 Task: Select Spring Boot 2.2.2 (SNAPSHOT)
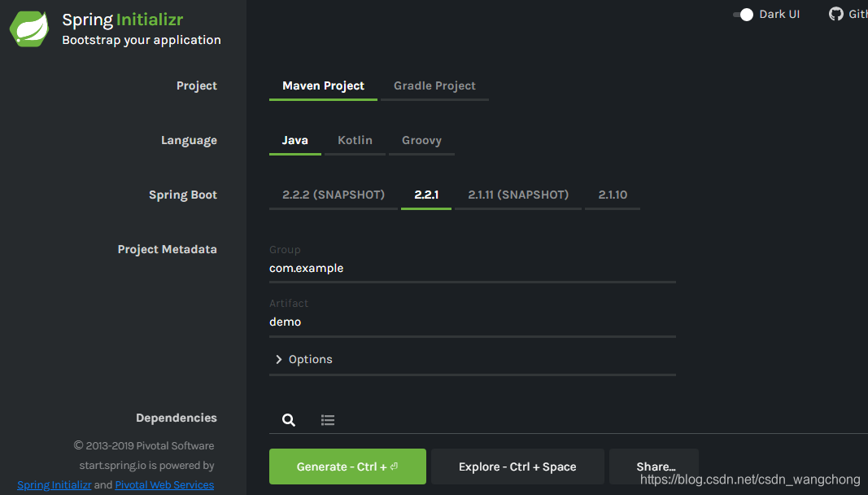coord(334,195)
